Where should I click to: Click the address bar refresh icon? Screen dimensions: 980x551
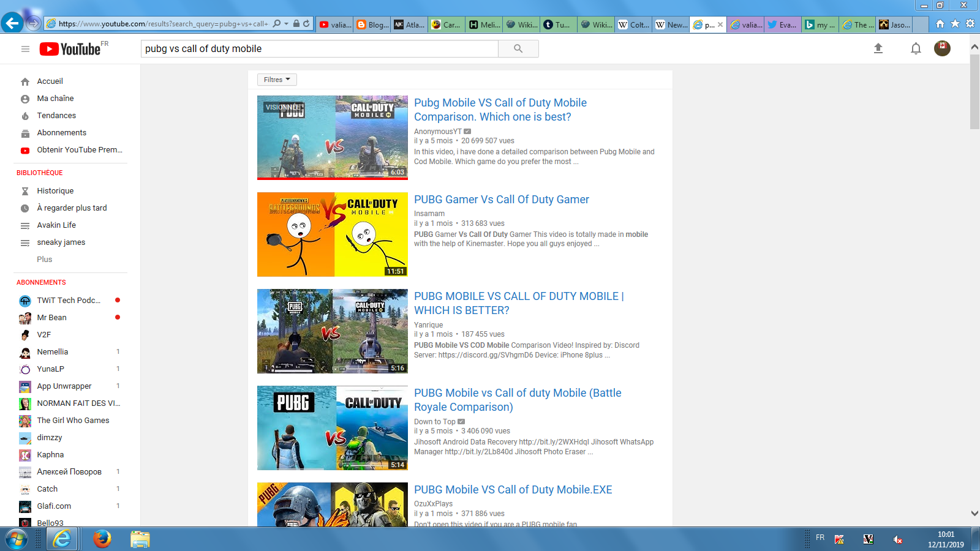click(x=306, y=24)
